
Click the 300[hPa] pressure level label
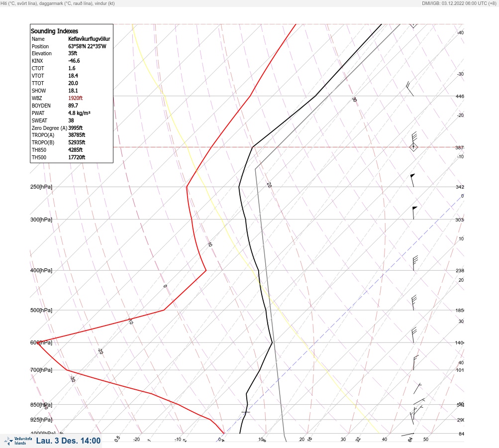[41, 220]
